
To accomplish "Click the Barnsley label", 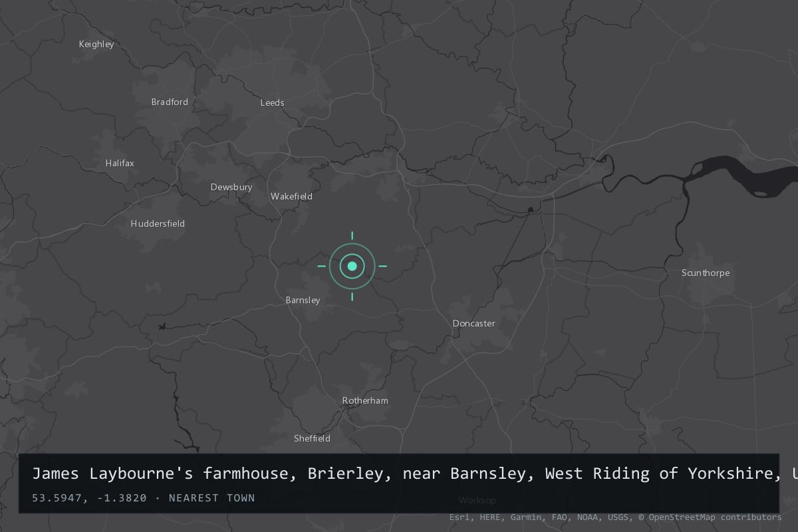I will [303, 301].
